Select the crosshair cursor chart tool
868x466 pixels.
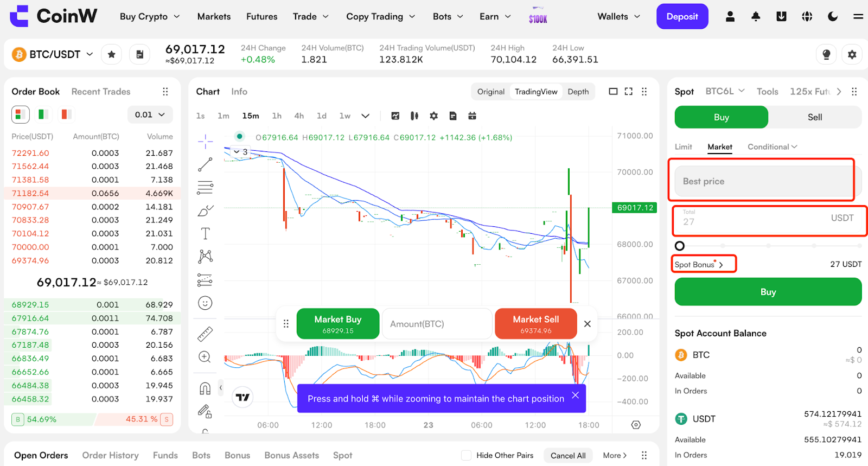pyautogui.click(x=205, y=142)
